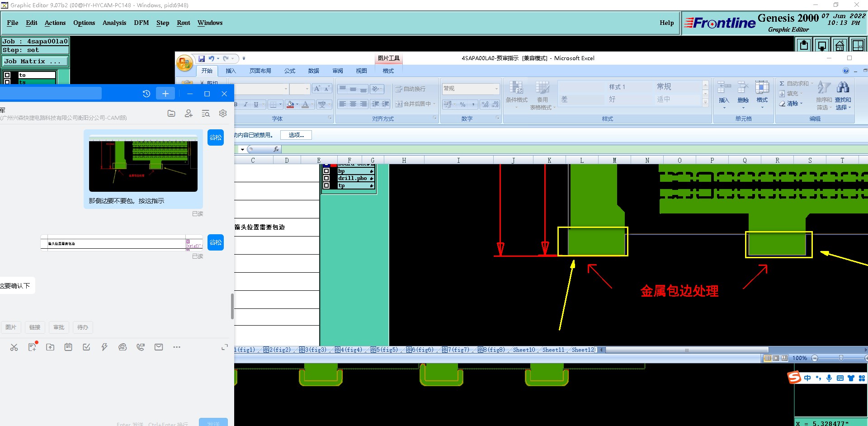Click the note icon with red dot
This screenshot has width=868, height=426.
32,347
